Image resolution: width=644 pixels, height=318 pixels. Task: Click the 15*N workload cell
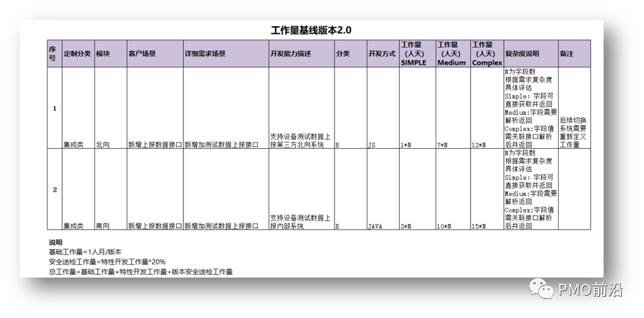point(487,189)
